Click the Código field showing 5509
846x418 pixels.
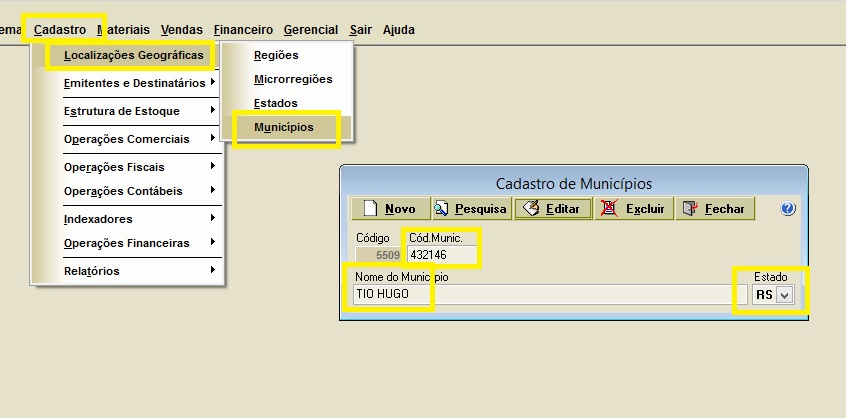(379, 255)
